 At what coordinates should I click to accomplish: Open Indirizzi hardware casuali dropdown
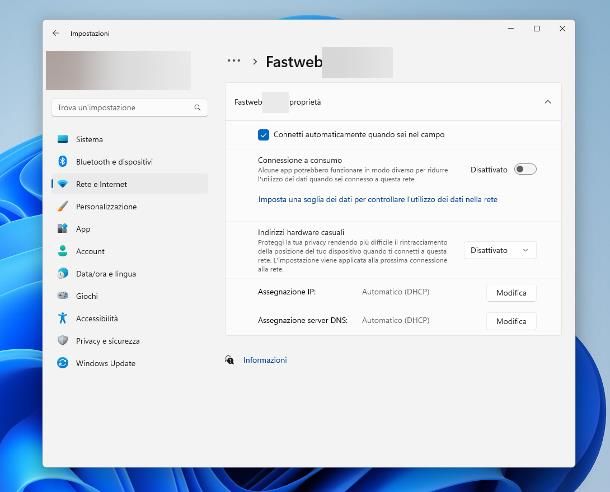point(500,250)
